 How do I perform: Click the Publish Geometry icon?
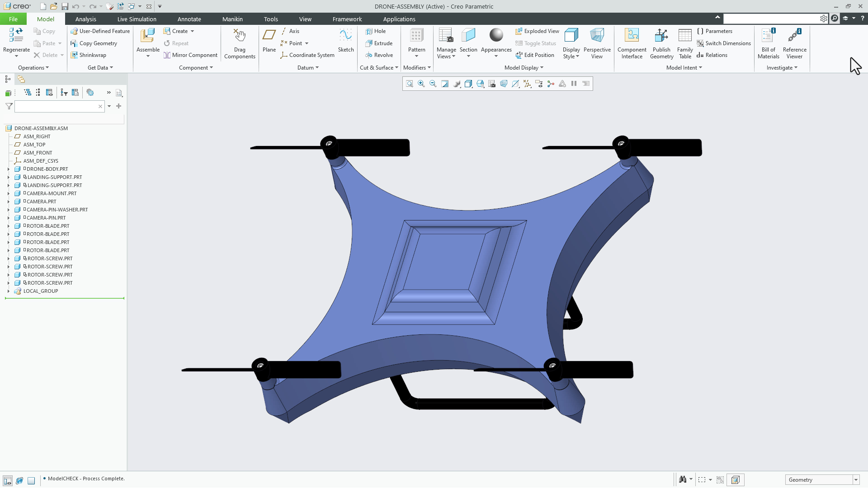point(661,36)
